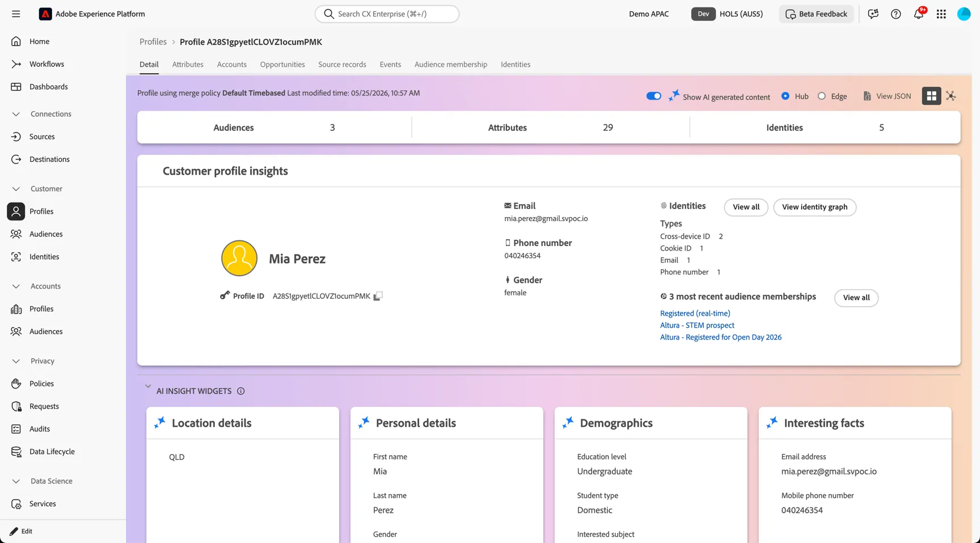Screen dimensions: 980x543
Task: Click the AI Insight Widgets info icon
Action: pyautogui.click(x=241, y=391)
